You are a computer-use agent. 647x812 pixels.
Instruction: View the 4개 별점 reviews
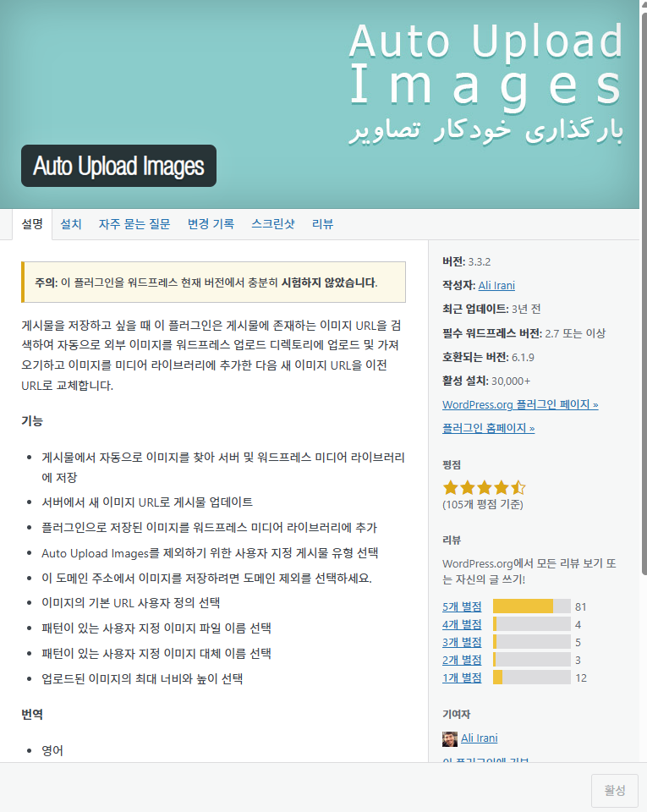coord(462,624)
